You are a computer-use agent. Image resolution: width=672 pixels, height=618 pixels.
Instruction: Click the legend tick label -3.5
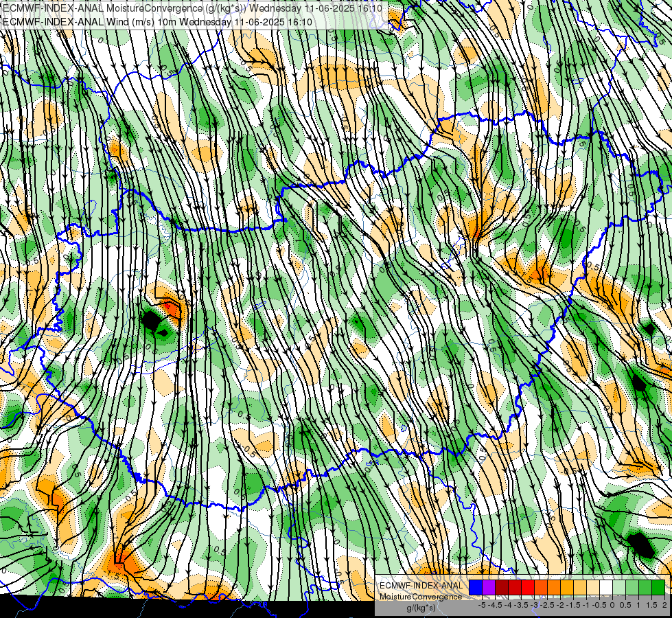click(x=521, y=605)
